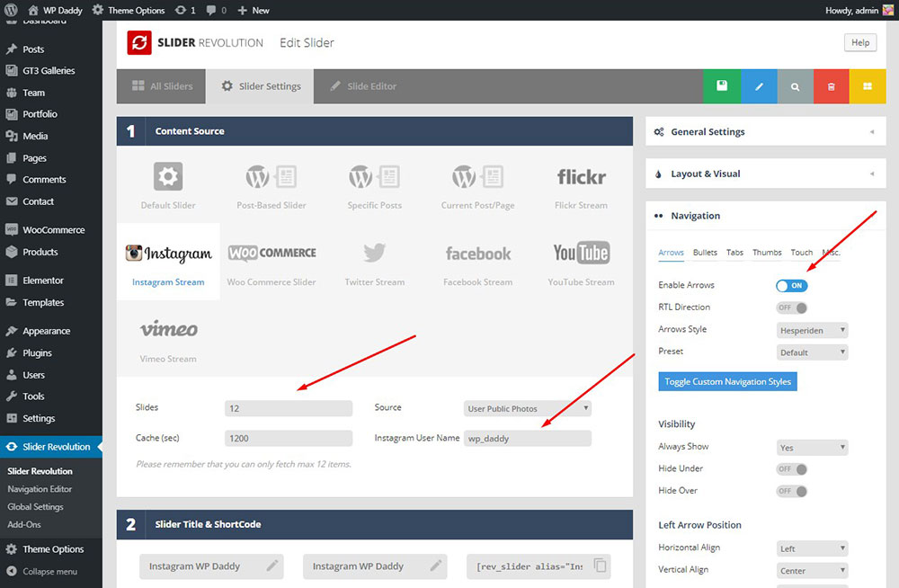
Task: Click Toggle Custom Navigation Styles button
Action: (x=727, y=381)
